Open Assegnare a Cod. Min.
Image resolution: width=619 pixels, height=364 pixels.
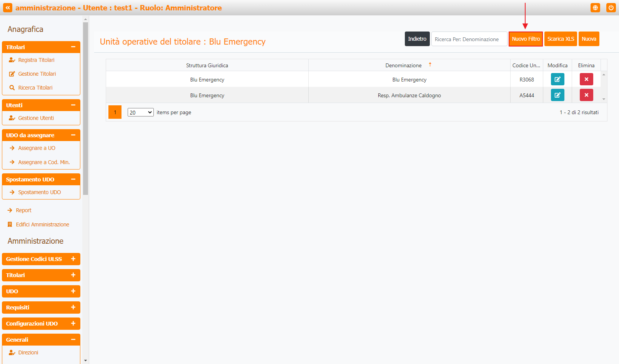44,162
